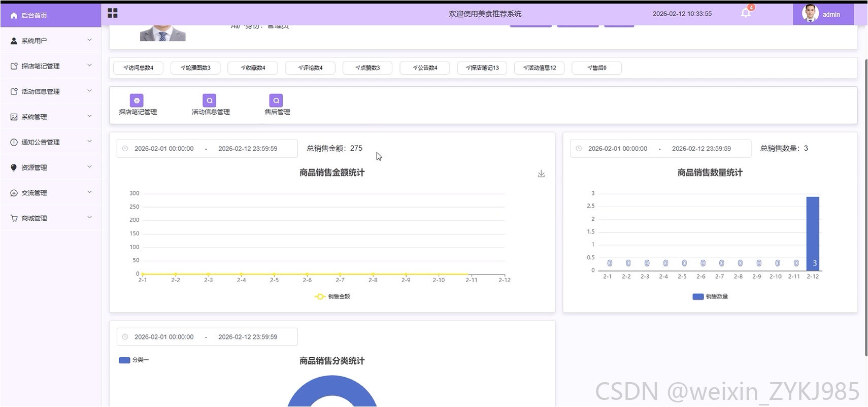The height and width of the screenshot is (407, 868).
Task: Click the 点赞数3 stat button
Action: [368, 68]
